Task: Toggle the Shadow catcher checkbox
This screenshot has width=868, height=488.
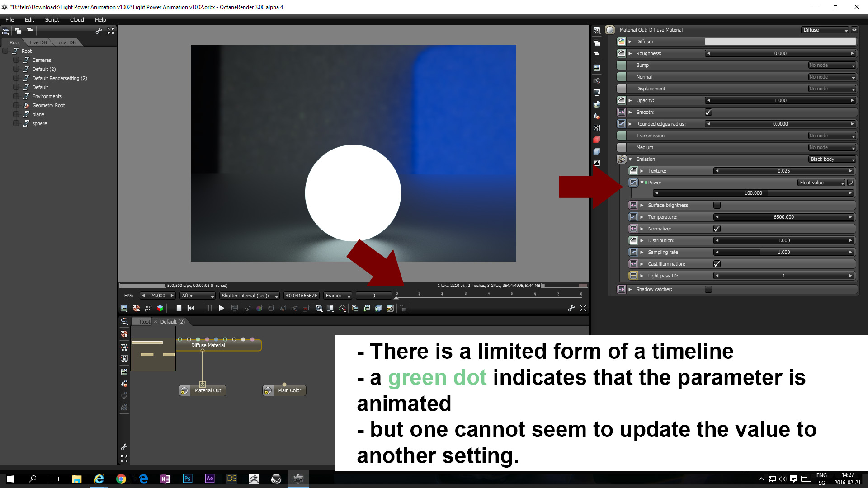Action: tap(708, 289)
